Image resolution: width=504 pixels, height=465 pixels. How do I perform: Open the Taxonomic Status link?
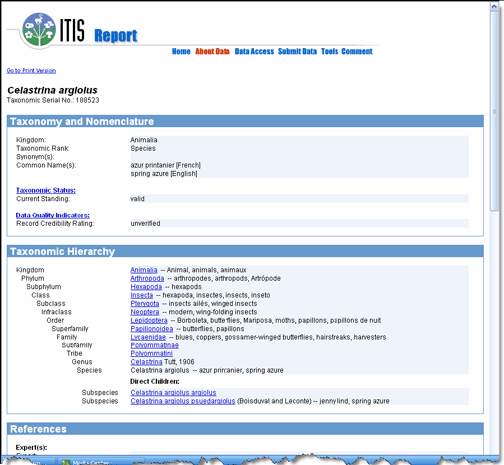tap(46, 190)
